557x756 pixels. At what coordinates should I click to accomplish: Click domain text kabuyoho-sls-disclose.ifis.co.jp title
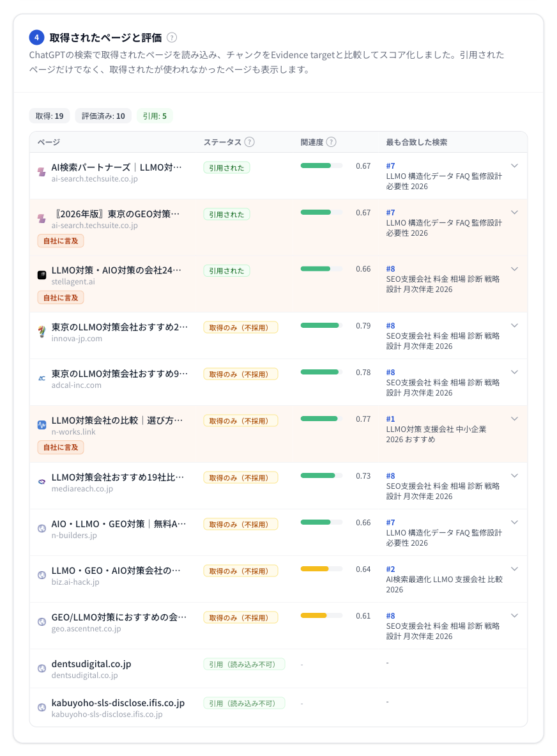118,703
